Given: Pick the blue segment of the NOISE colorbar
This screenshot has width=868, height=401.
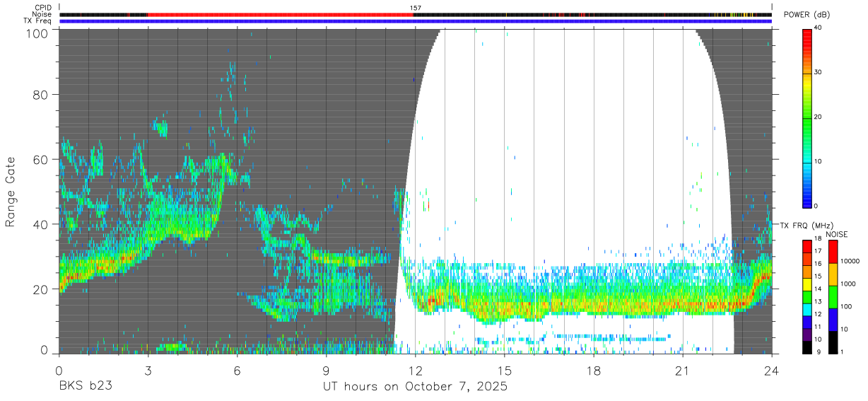Looking at the screenshot, I should [x=833, y=320].
